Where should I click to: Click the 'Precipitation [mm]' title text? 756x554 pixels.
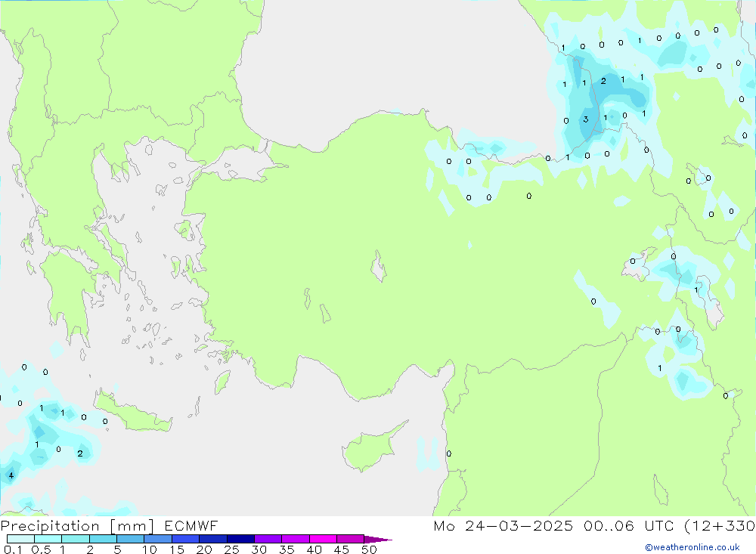(x=77, y=525)
